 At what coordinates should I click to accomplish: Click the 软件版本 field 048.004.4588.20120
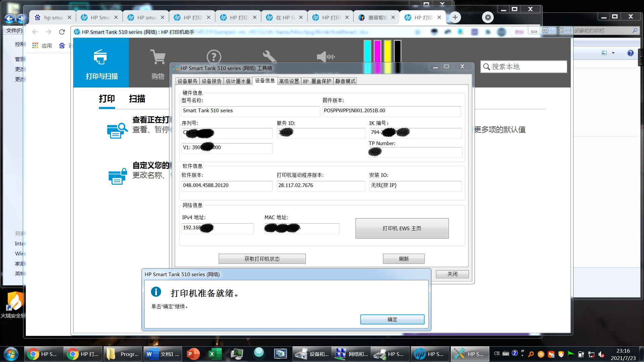tap(227, 186)
